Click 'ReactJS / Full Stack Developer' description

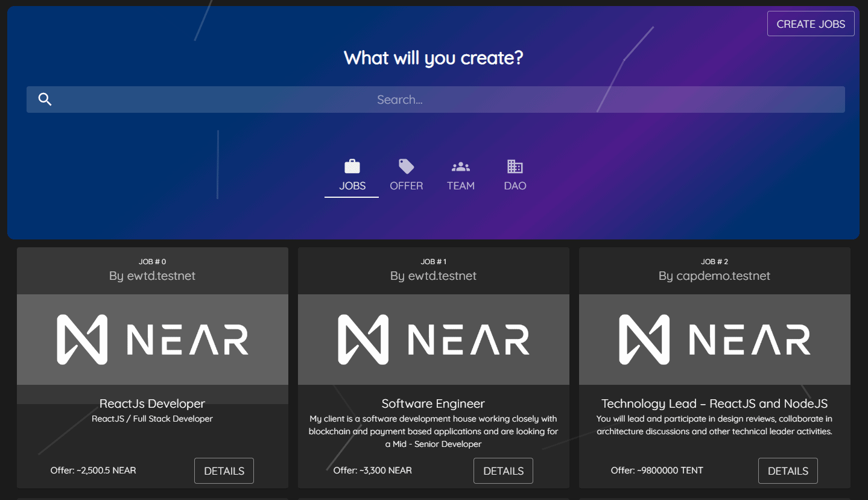coord(152,419)
